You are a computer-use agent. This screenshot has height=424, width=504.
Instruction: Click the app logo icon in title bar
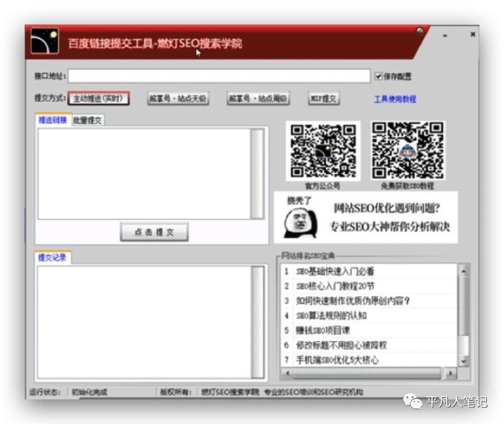click(x=45, y=41)
